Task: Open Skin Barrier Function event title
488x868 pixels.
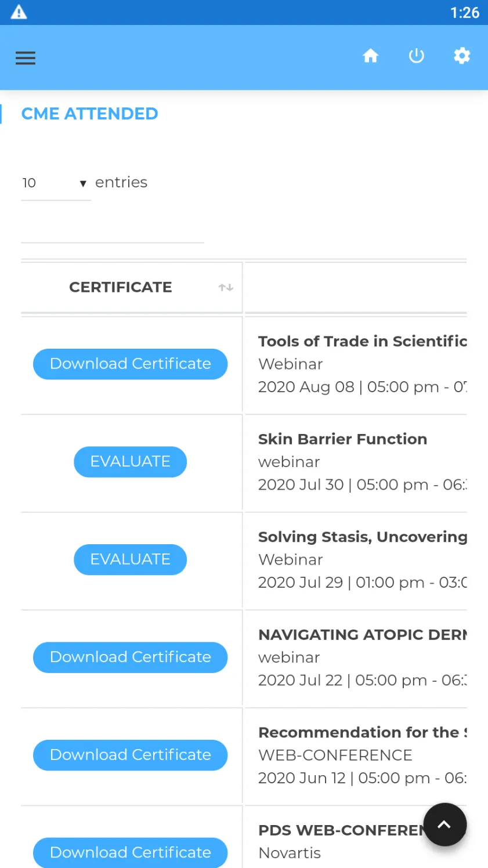Action: tap(342, 439)
